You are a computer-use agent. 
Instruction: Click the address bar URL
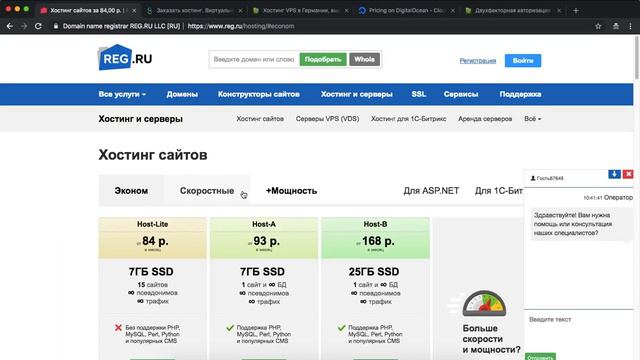241,26
